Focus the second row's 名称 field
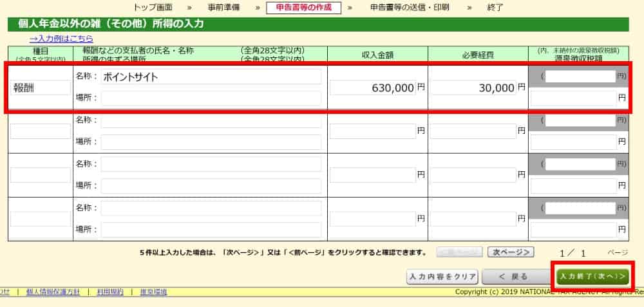644x307 pixels. click(x=211, y=120)
